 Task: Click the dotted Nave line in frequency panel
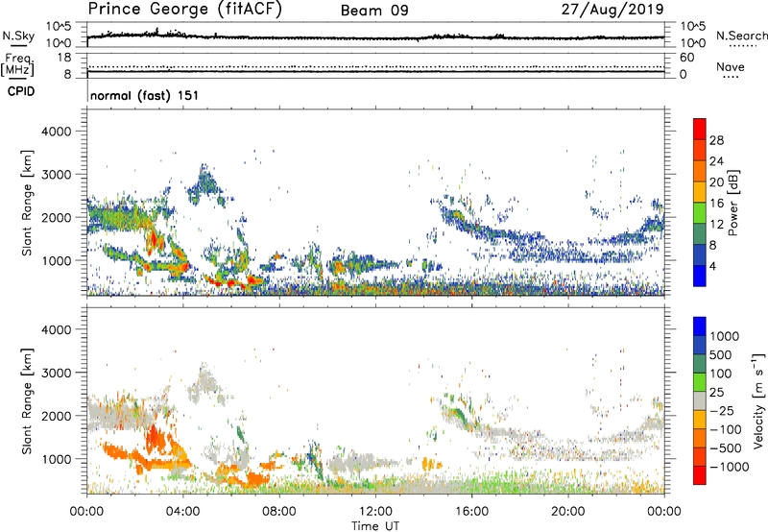[375, 66]
